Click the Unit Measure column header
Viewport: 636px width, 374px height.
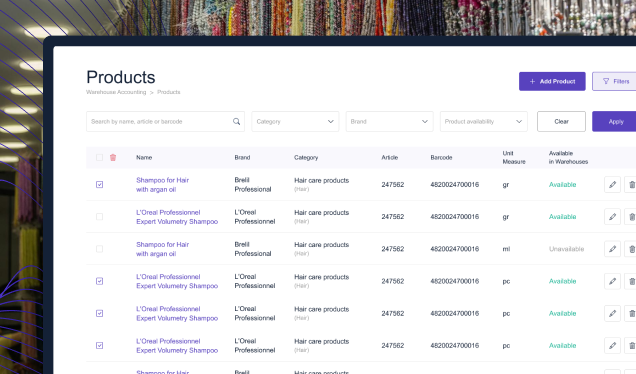[514, 157]
